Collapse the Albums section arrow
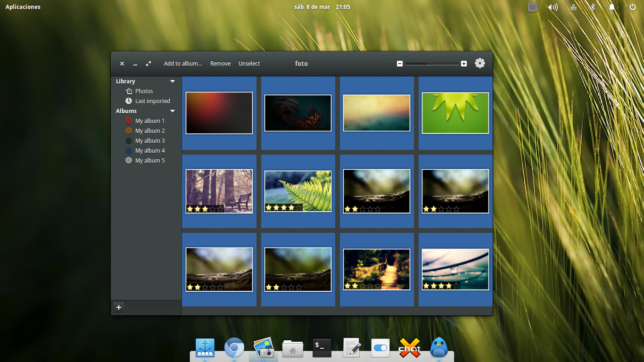This screenshot has height=362, width=644. (x=173, y=111)
